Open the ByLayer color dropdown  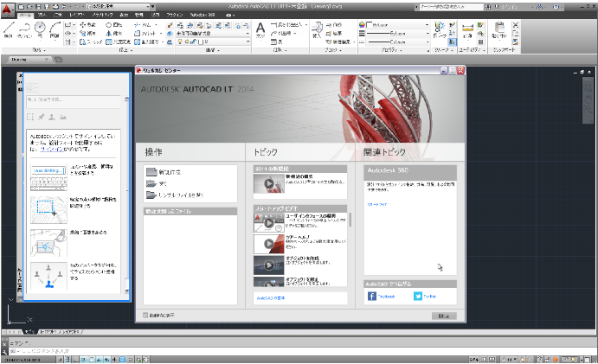pos(398,25)
